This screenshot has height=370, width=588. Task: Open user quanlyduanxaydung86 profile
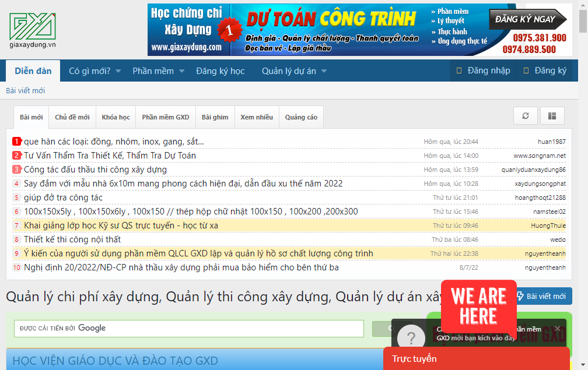point(534,170)
